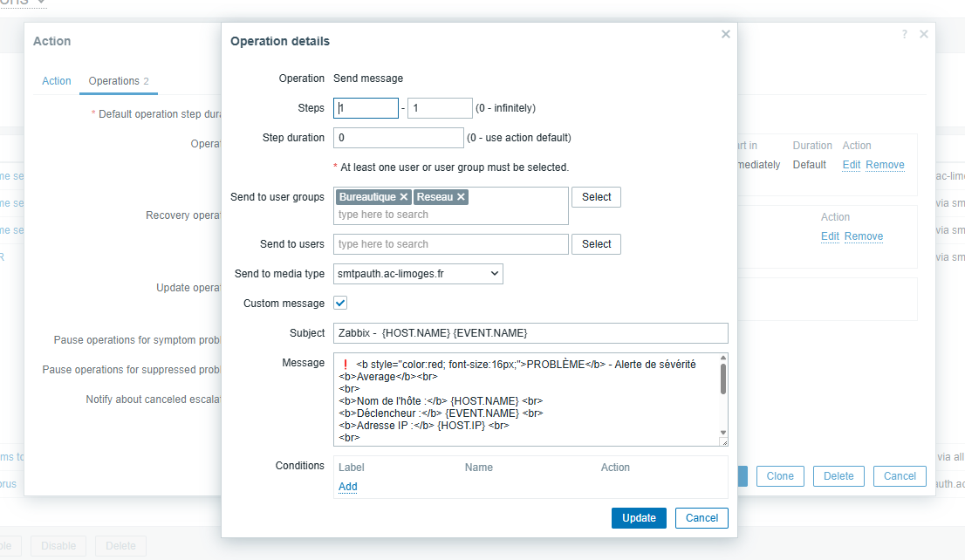The height and width of the screenshot is (560, 965).
Task: Click the help question mark icon
Action: [905, 34]
